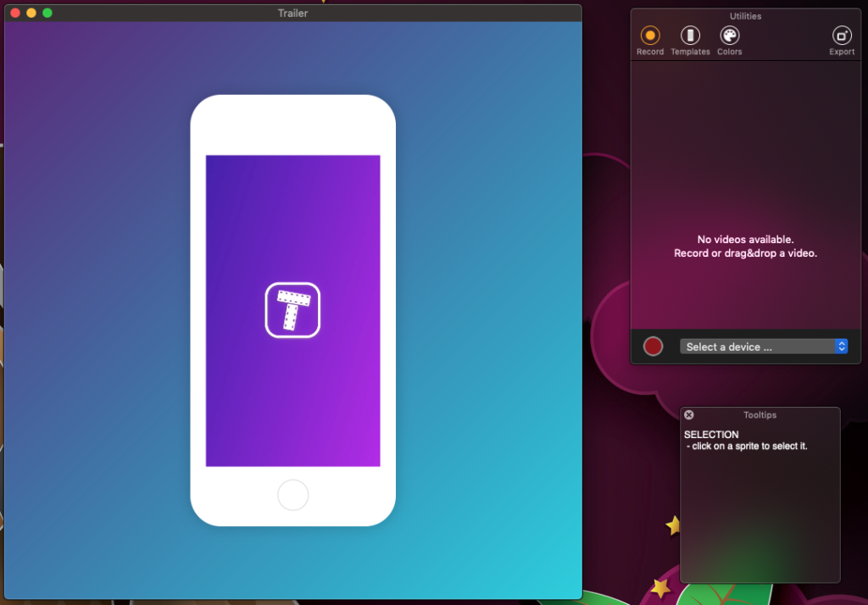Open the Record tab in Utilities
868x605 pixels.
point(650,39)
